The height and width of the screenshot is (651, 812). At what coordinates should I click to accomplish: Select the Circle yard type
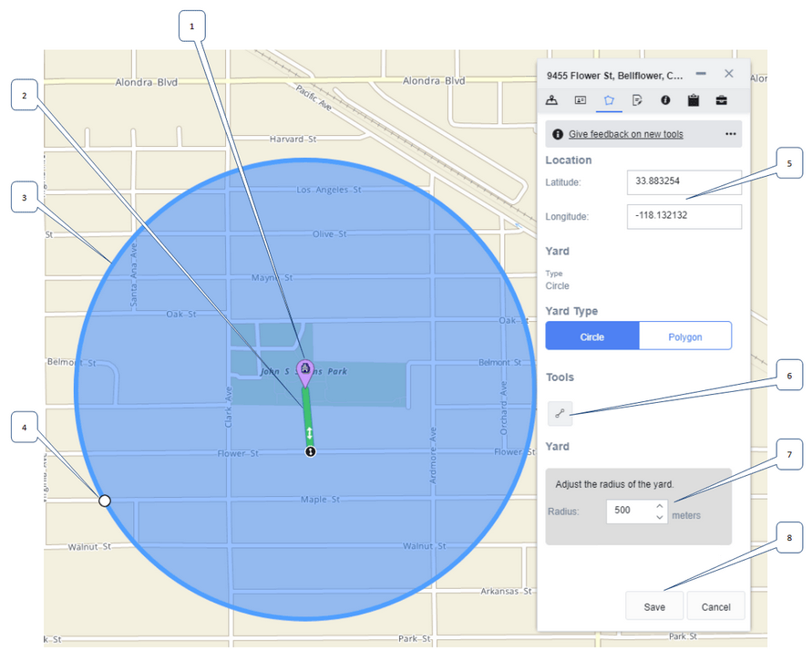coord(591,336)
